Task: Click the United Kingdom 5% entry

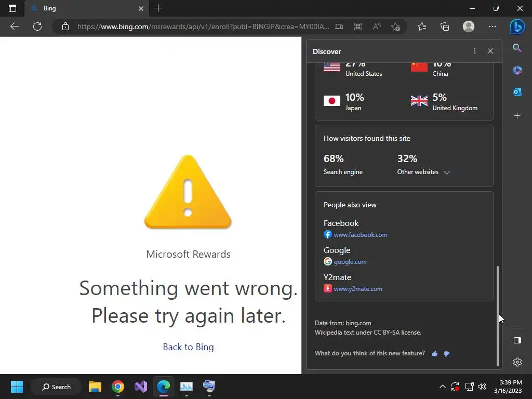Action: [444, 102]
